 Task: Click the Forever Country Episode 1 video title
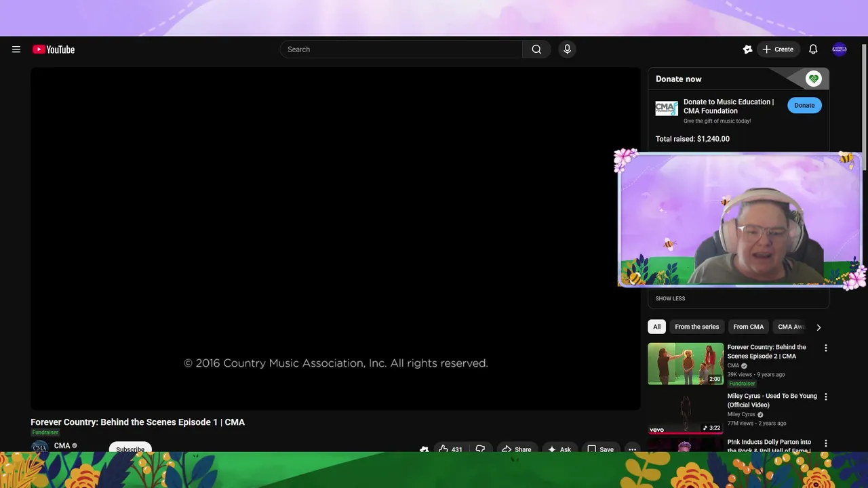[x=138, y=422]
